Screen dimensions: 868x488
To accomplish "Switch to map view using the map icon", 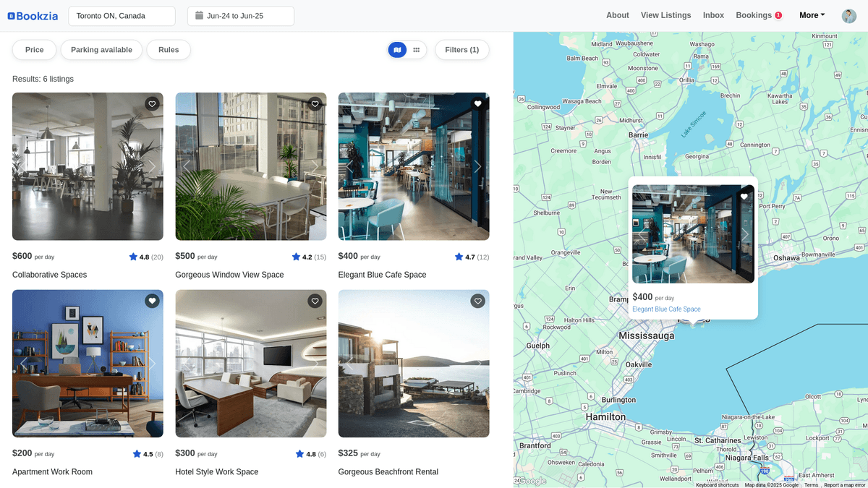I will [x=396, y=49].
